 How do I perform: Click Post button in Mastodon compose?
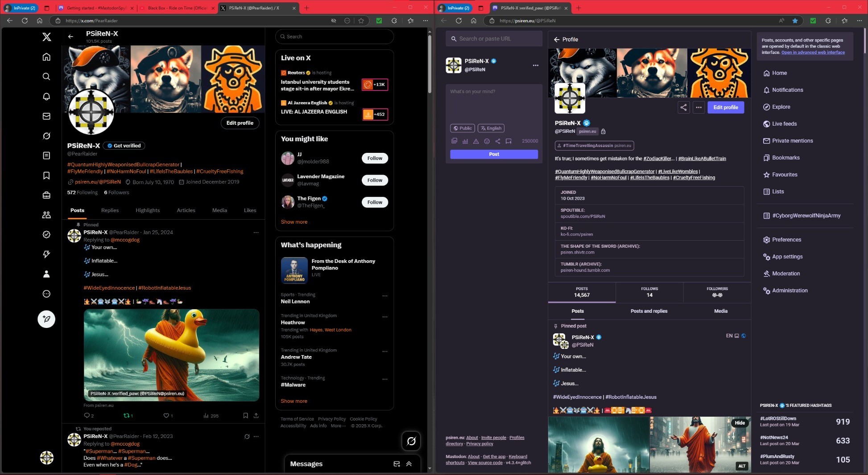[494, 154]
